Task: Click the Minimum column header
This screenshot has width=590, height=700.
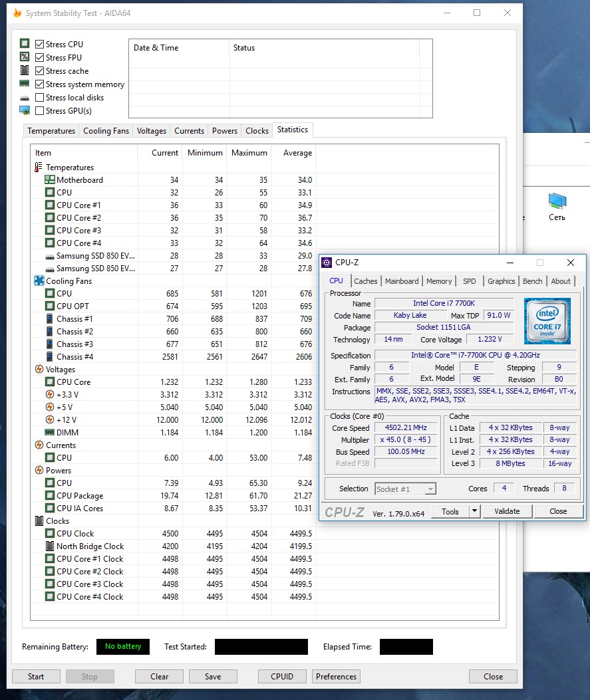Action: coord(205,153)
